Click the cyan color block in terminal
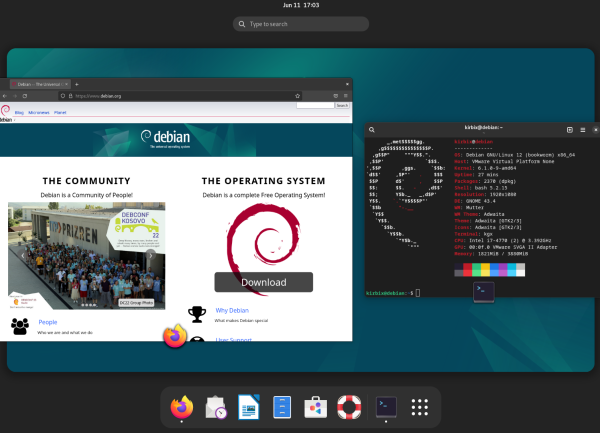The width and height of the screenshot is (600, 433). pyautogui.click(x=512, y=269)
